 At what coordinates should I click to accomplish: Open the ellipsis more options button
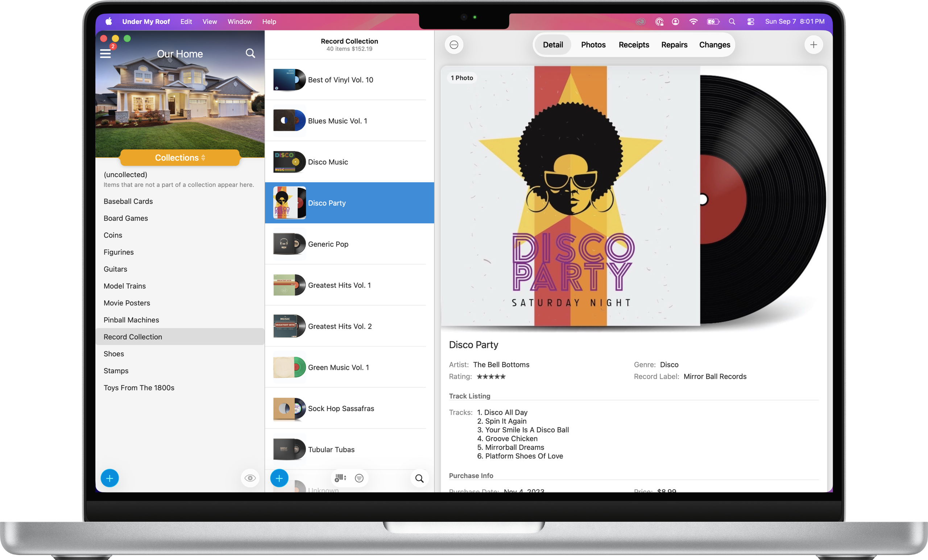coord(454,45)
